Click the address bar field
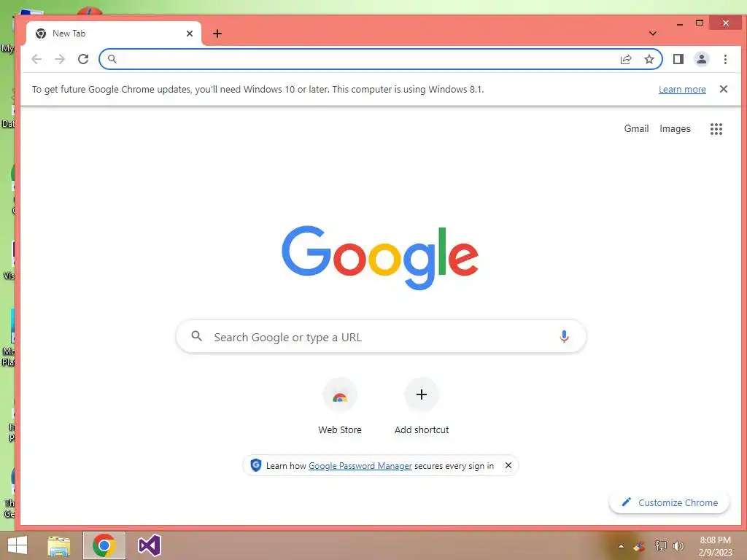This screenshot has height=560, width=747. [381, 59]
